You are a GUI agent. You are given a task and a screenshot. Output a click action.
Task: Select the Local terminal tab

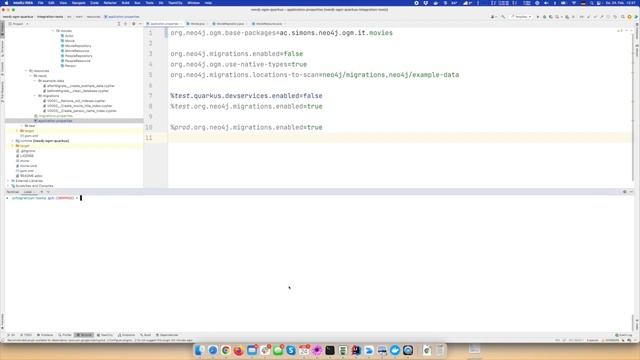click(x=28, y=192)
